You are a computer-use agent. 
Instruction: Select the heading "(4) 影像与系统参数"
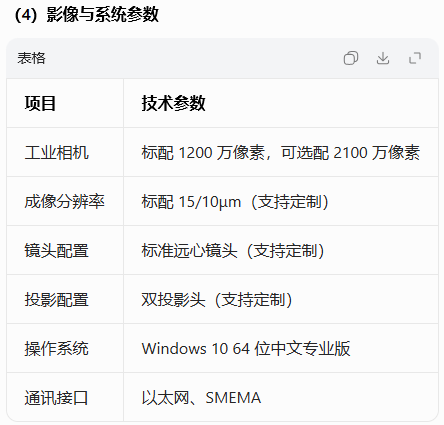(87, 15)
